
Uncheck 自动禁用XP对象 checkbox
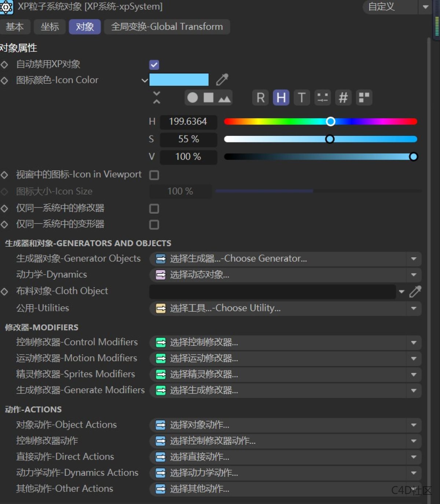click(x=154, y=65)
